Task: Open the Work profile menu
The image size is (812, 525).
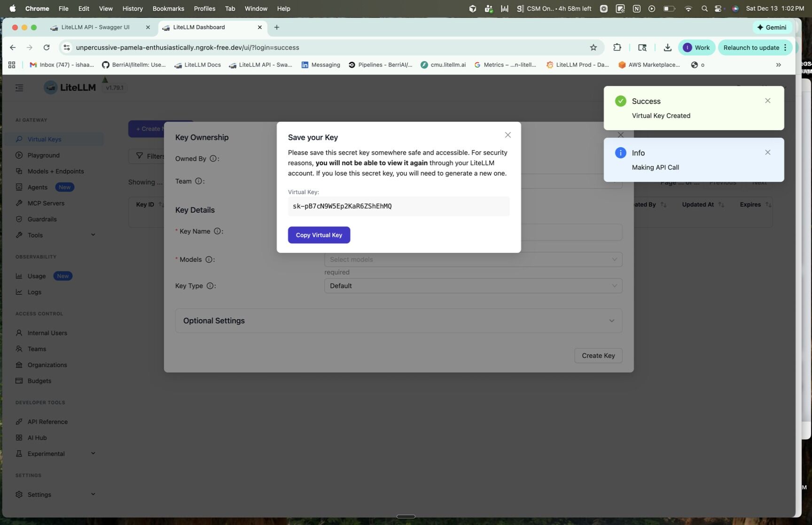Action: tap(696, 47)
